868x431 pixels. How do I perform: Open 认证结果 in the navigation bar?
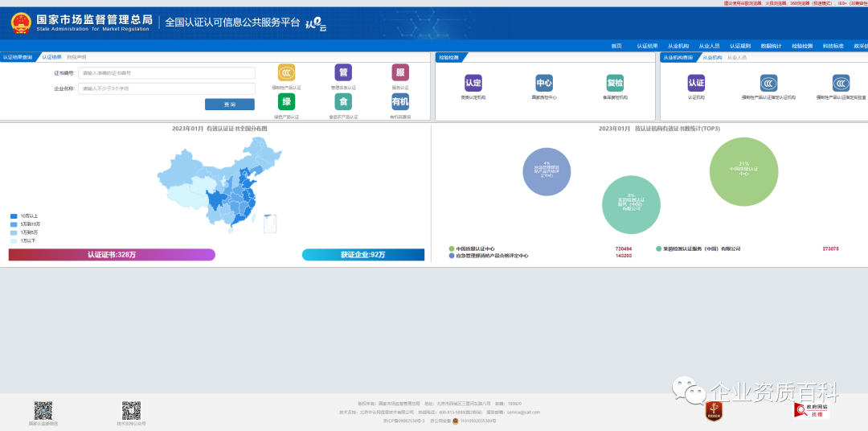647,46
